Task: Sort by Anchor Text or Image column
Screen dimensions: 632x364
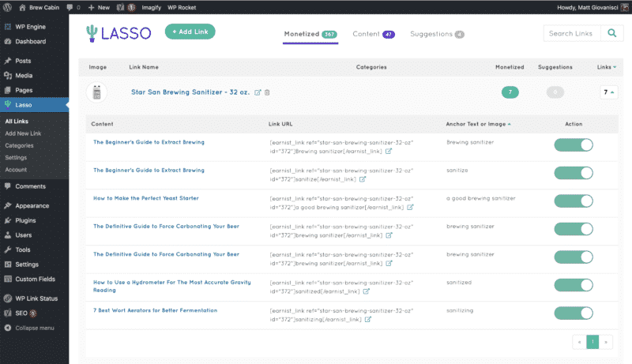Action: pyautogui.click(x=478, y=124)
